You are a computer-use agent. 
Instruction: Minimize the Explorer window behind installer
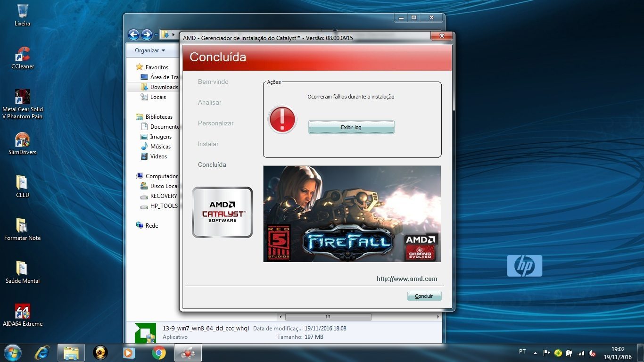pos(401,17)
